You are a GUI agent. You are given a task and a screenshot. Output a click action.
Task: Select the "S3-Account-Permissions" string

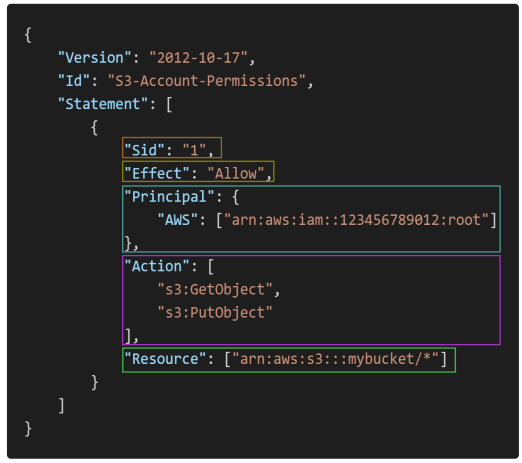point(206,81)
